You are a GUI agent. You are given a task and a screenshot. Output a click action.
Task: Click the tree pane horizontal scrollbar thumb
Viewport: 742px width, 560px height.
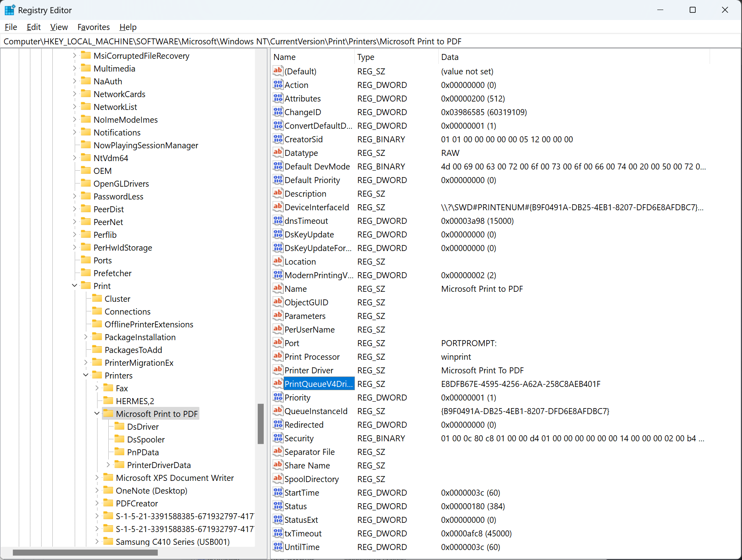pyautogui.click(x=85, y=553)
